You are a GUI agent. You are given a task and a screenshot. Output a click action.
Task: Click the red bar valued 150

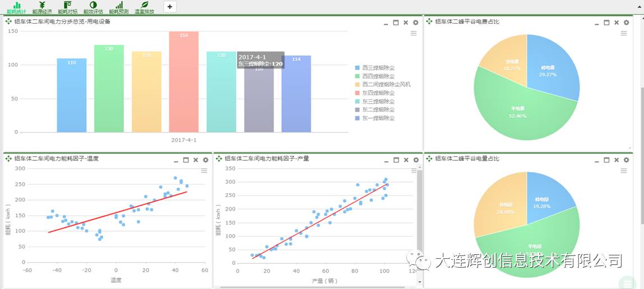(184, 82)
